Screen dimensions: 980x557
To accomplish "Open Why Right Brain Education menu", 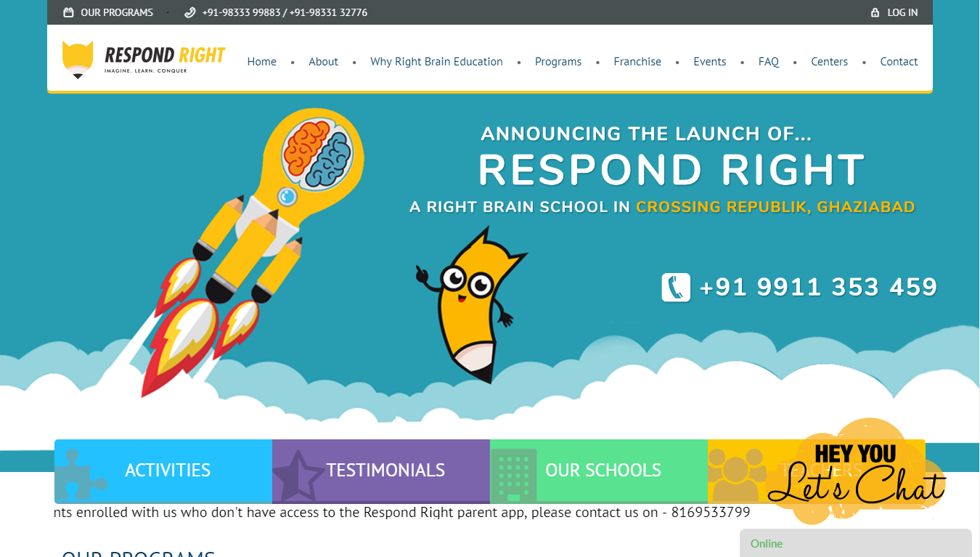I will click(x=436, y=62).
